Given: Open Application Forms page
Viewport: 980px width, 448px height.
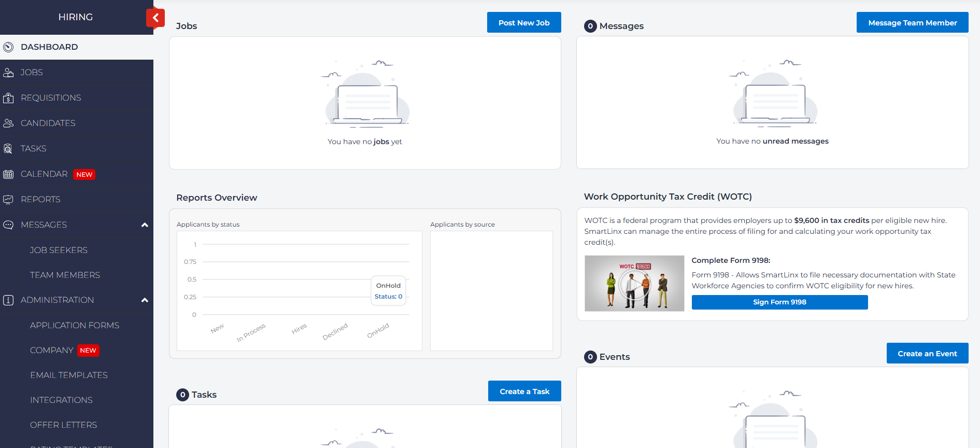Looking at the screenshot, I should pos(75,325).
